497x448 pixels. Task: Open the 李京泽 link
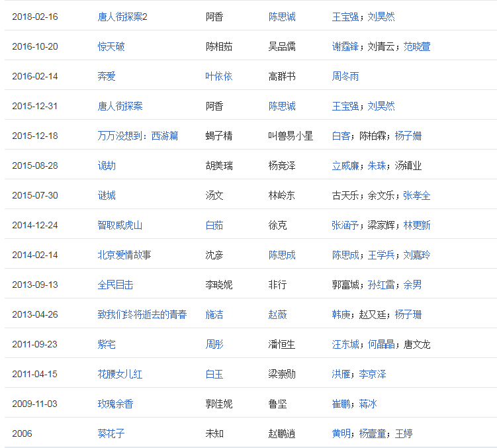click(373, 375)
